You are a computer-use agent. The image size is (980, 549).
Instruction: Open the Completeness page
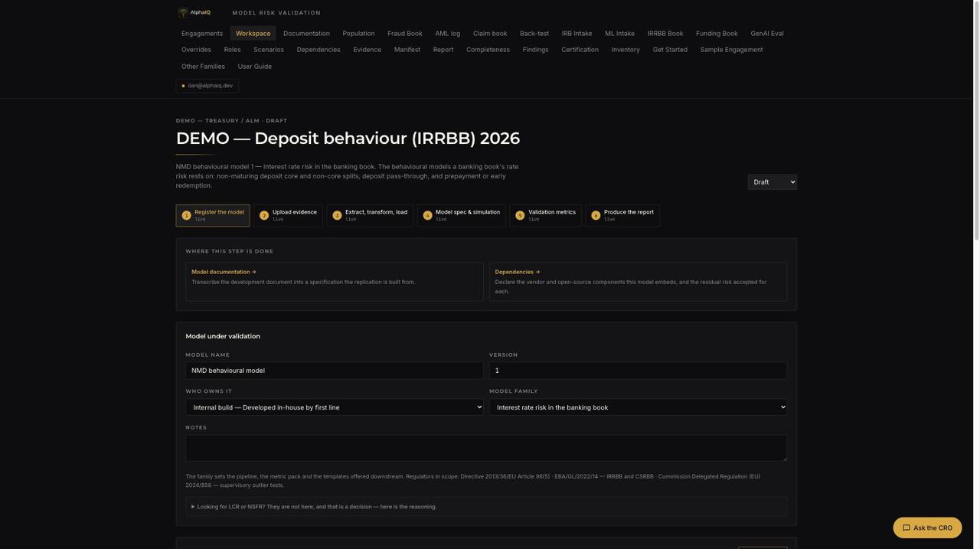pos(488,50)
